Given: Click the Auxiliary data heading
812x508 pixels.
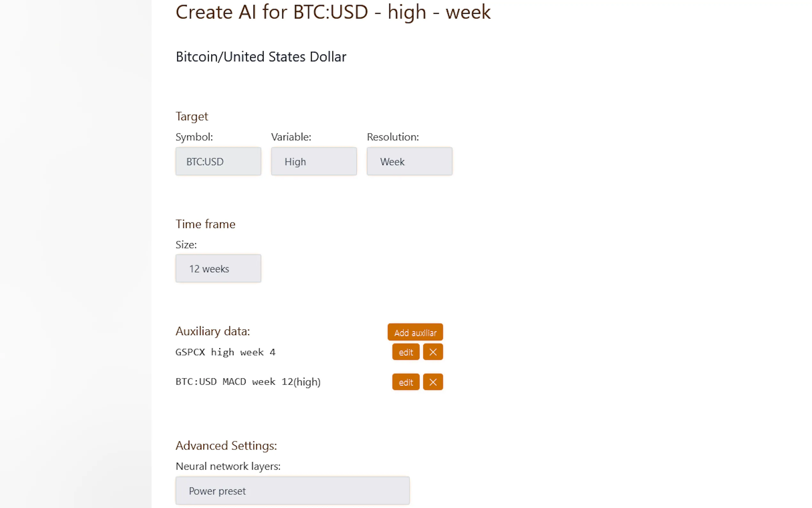Looking at the screenshot, I should pyautogui.click(x=213, y=331).
